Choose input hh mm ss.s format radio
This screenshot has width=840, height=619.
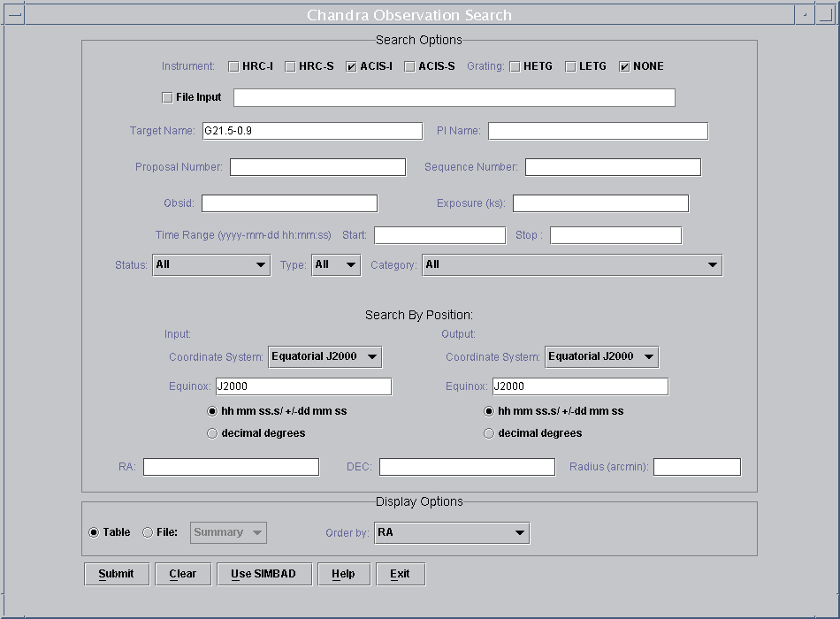click(212, 411)
